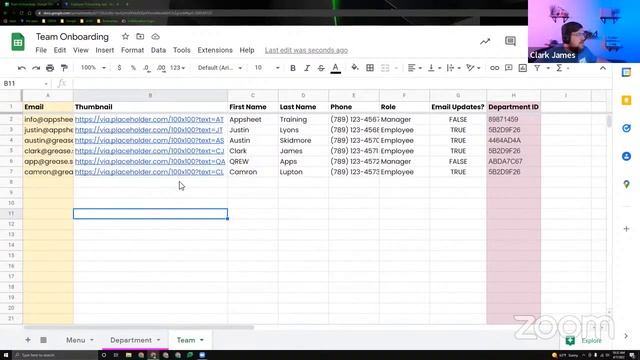Open the View menu
This screenshot has width=640, height=360.
[x=81, y=50]
